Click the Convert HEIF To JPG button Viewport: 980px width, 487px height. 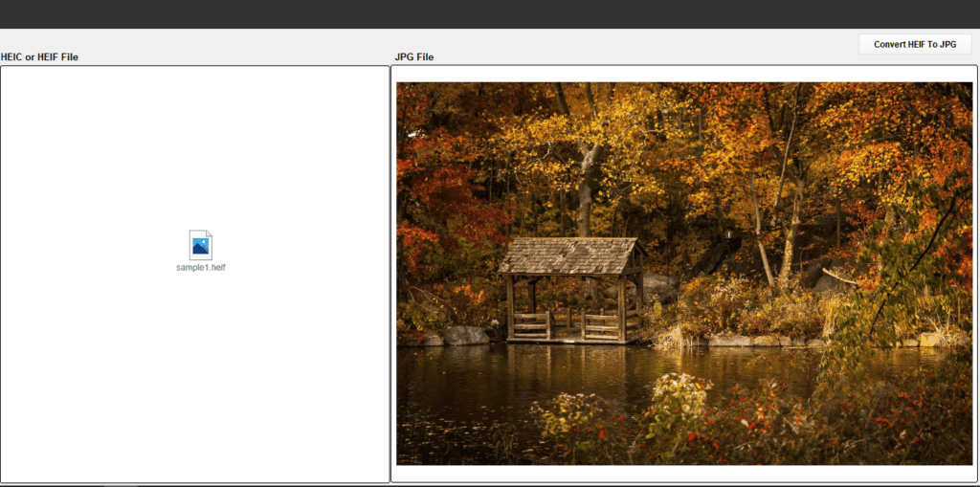[914, 44]
